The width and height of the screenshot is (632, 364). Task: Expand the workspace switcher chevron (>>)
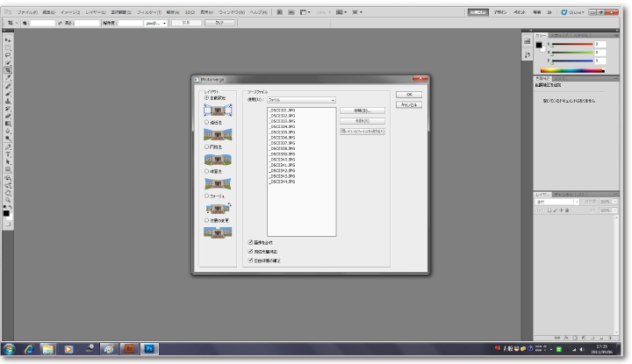(x=549, y=14)
